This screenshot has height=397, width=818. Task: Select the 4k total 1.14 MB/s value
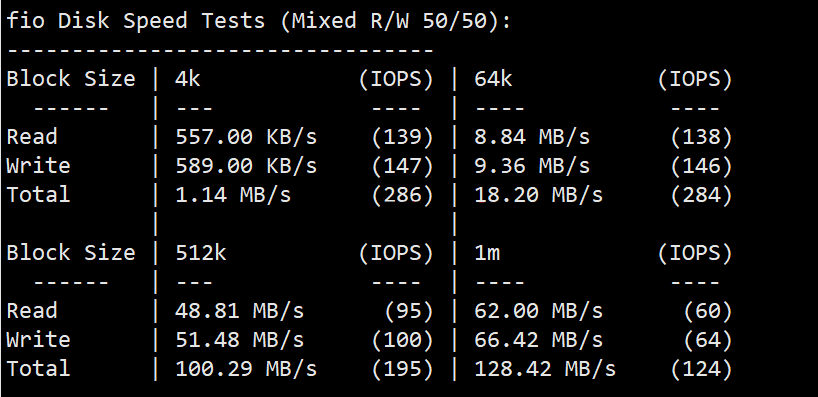[233, 195]
